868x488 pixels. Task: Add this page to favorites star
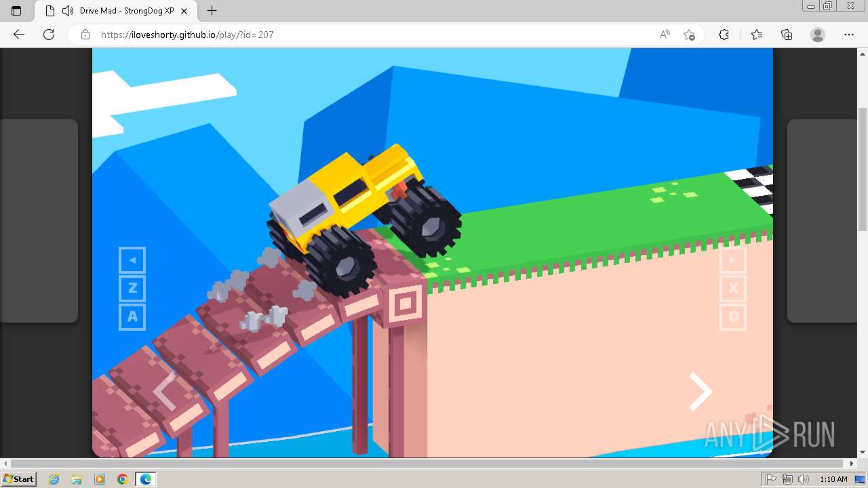tap(689, 35)
